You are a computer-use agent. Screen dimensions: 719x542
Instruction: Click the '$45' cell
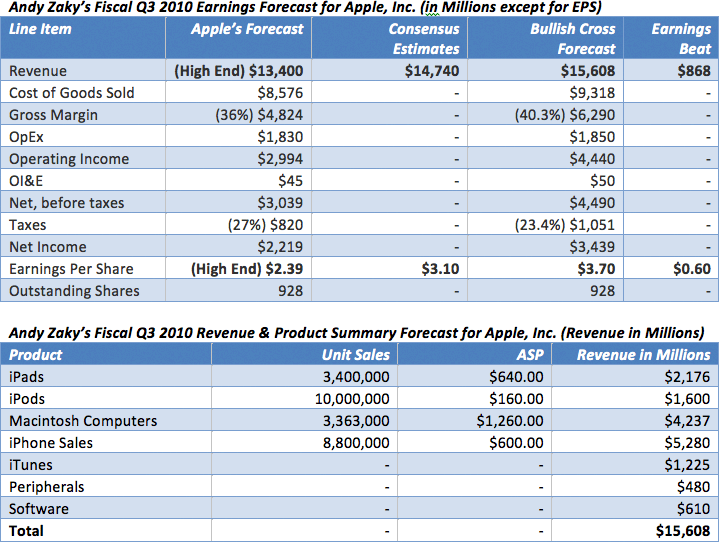click(x=290, y=181)
